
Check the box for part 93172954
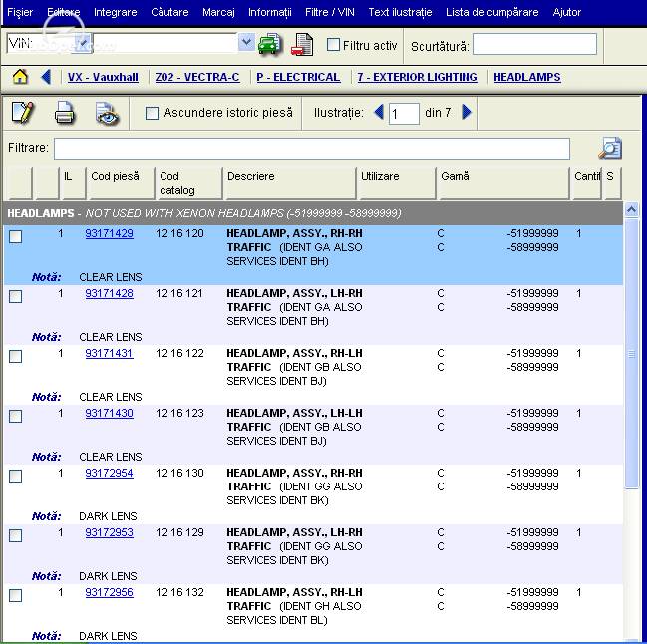click(x=16, y=477)
